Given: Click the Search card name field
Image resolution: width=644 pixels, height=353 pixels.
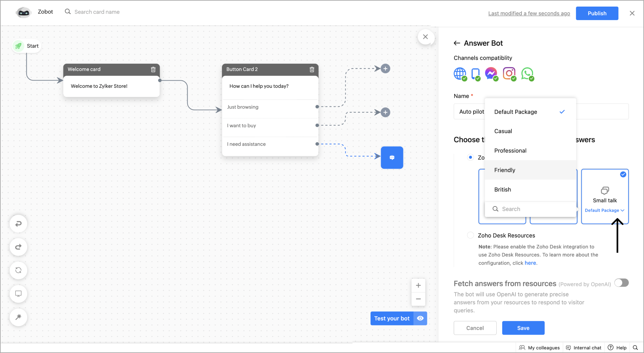Looking at the screenshot, I should pos(97,12).
